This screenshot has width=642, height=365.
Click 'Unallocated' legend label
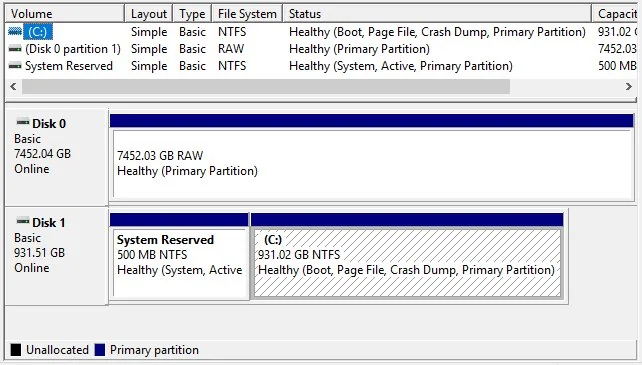(57, 350)
